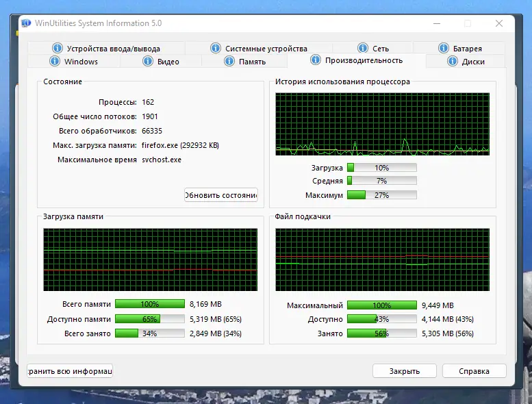Click the WinUtilities app icon in title bar
Screen dimensions: 532x404
click(x=26, y=23)
